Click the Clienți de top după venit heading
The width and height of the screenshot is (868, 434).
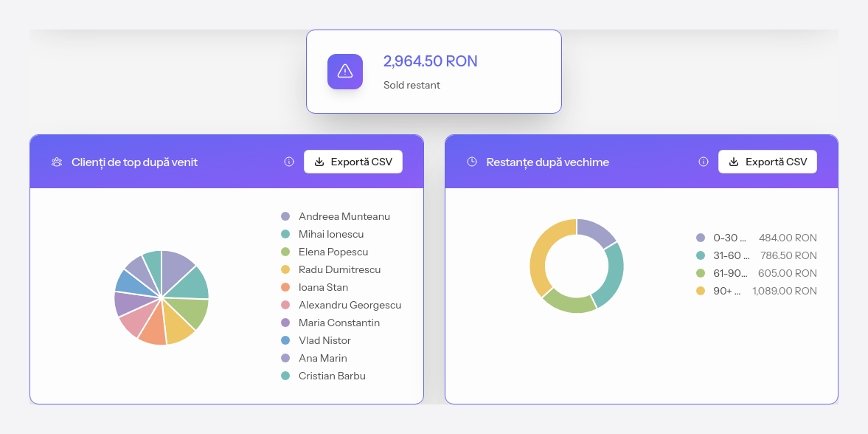(134, 162)
